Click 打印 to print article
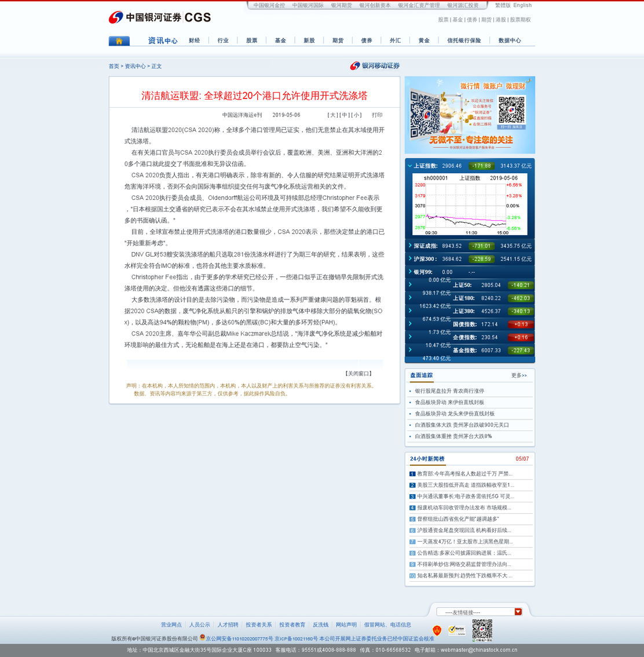644x657 pixels. (377, 115)
